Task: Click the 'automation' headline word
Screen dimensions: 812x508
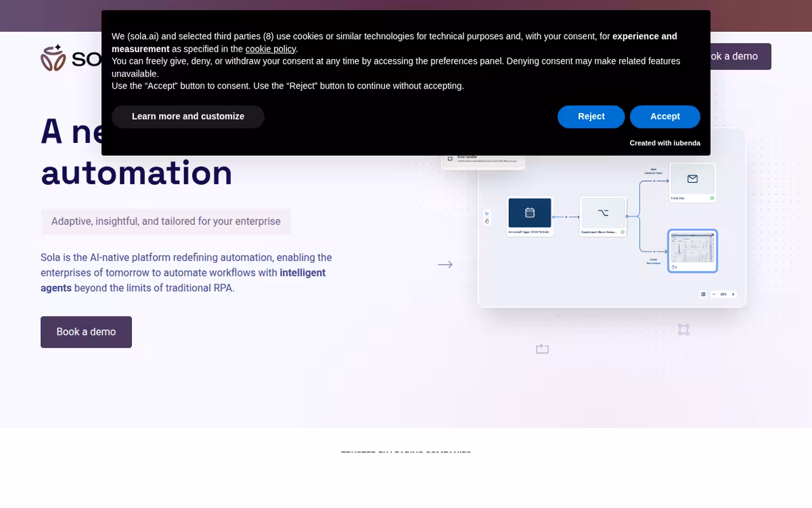Action: (137, 173)
